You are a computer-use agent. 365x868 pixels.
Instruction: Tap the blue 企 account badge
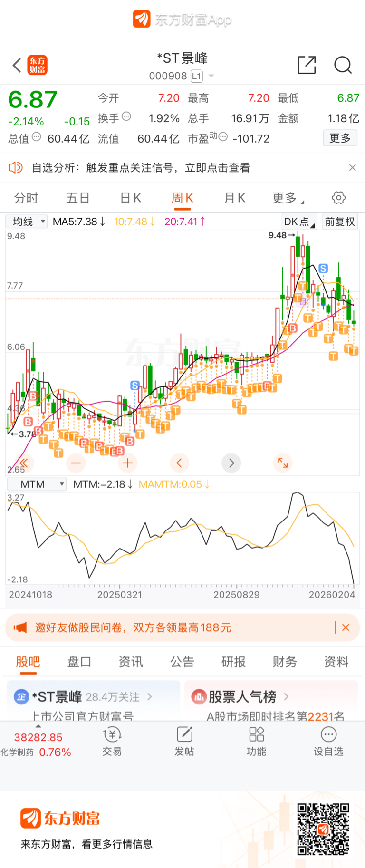(21, 697)
